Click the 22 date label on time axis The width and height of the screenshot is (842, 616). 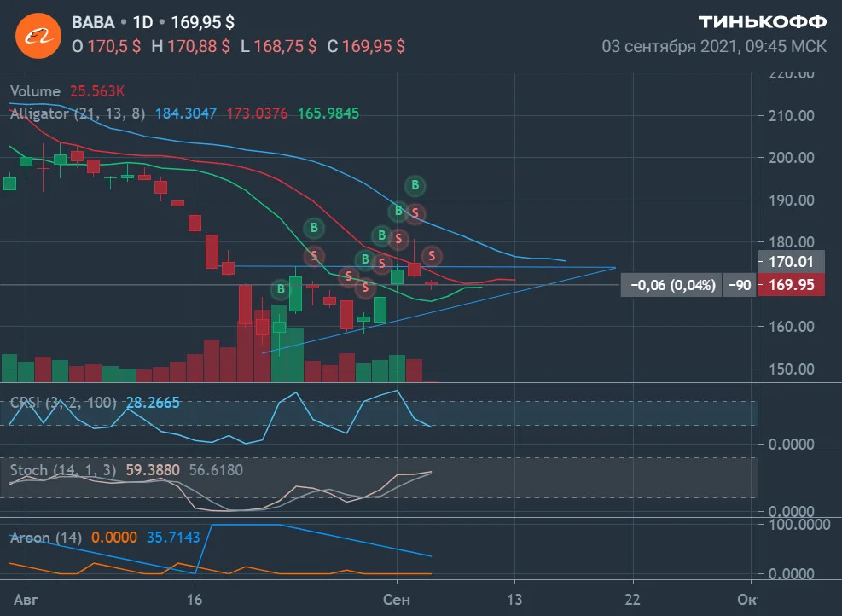click(633, 599)
